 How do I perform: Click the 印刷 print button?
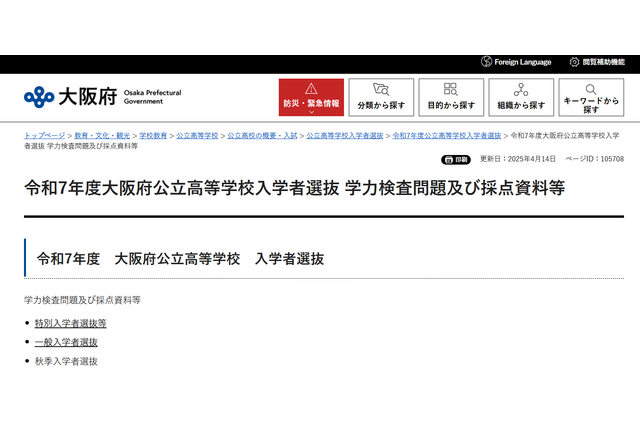coord(456,160)
